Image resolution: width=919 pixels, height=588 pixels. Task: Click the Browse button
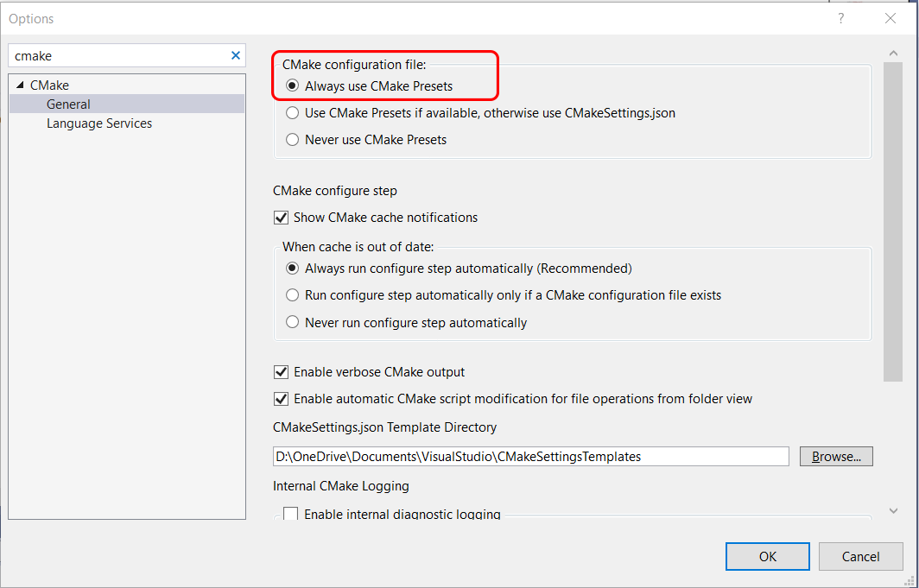(836, 456)
